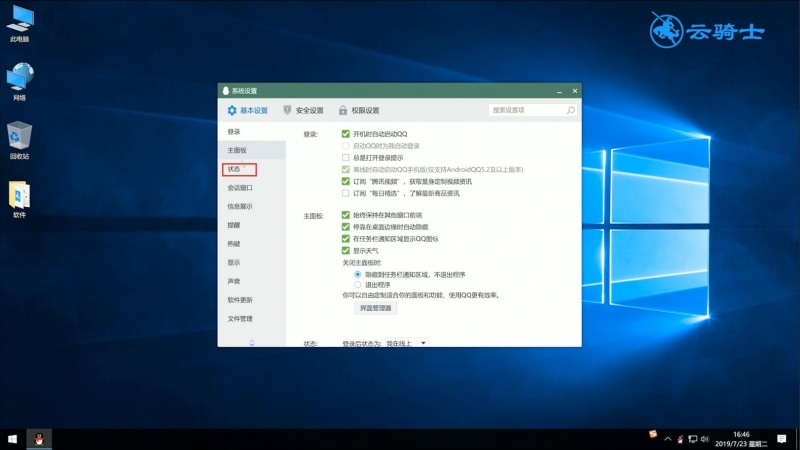Viewport: 800px width, 450px height.
Task: Uncheck 在任务栏通知区域显示QQ图标 checkbox
Action: pyautogui.click(x=345, y=238)
